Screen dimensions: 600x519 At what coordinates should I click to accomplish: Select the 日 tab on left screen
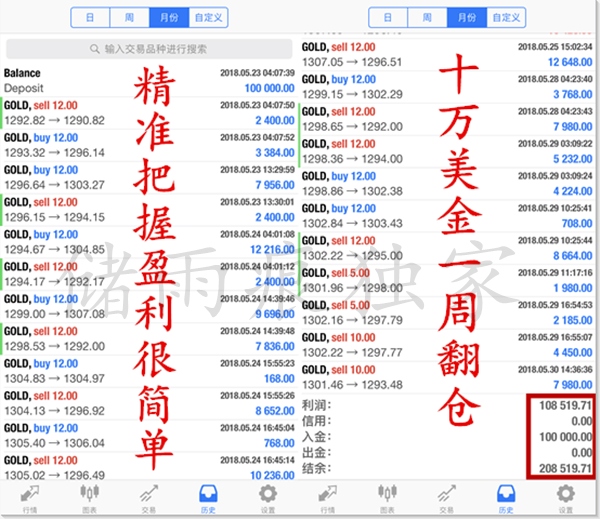tap(90, 18)
